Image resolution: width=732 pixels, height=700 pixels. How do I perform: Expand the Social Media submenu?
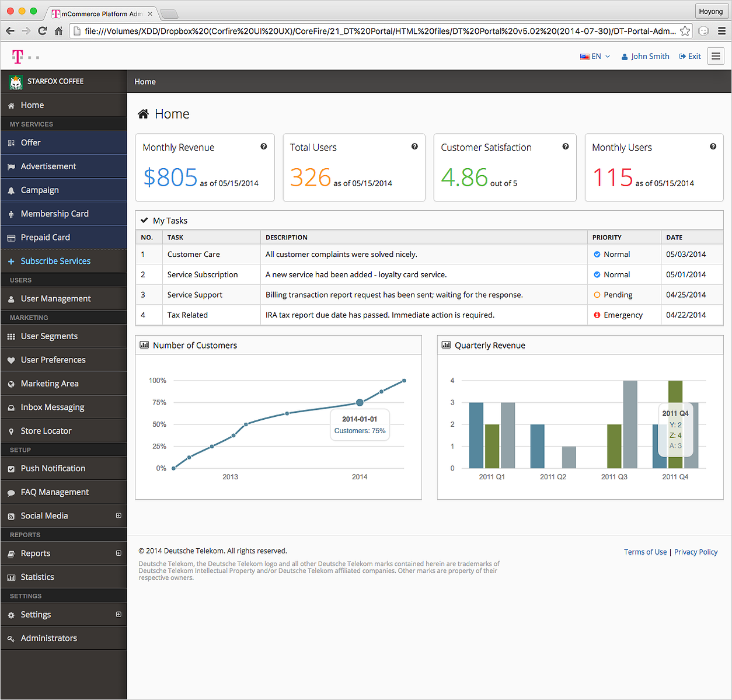pyautogui.click(x=118, y=516)
